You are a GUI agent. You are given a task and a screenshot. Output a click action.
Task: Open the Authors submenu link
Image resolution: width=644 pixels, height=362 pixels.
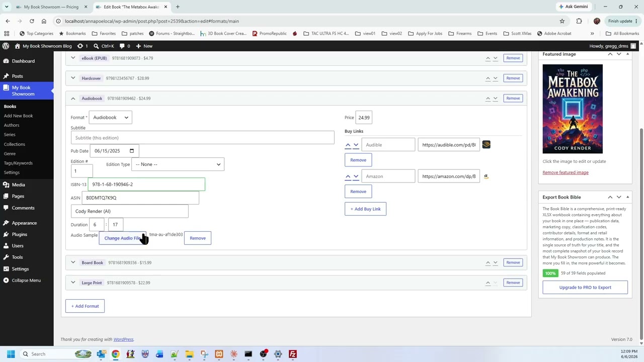[x=12, y=125]
